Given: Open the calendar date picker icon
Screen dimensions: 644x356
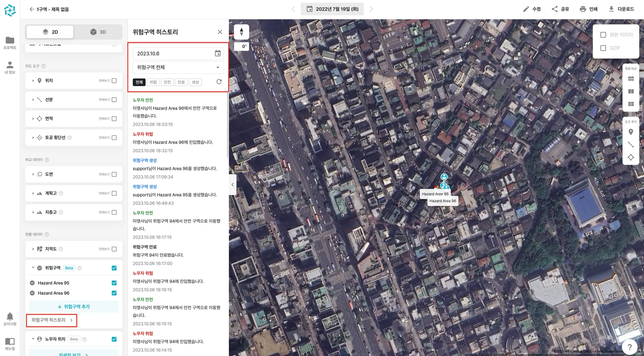Looking at the screenshot, I should click(x=218, y=53).
